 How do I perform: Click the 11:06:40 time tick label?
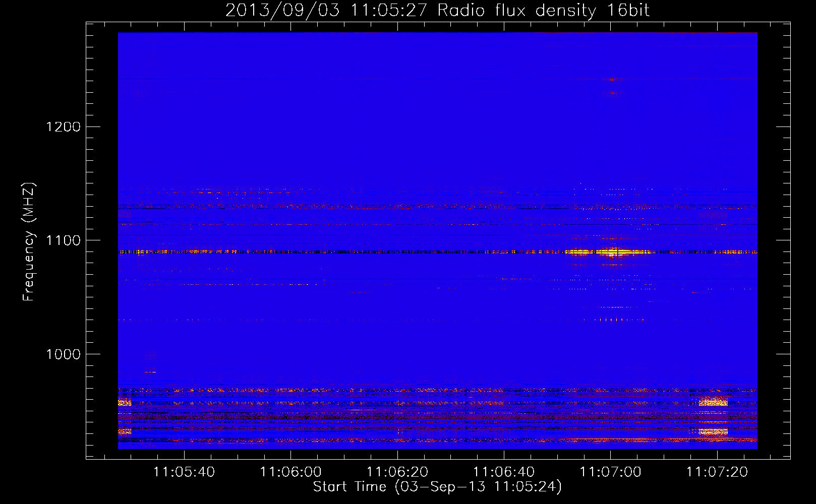[x=504, y=472]
